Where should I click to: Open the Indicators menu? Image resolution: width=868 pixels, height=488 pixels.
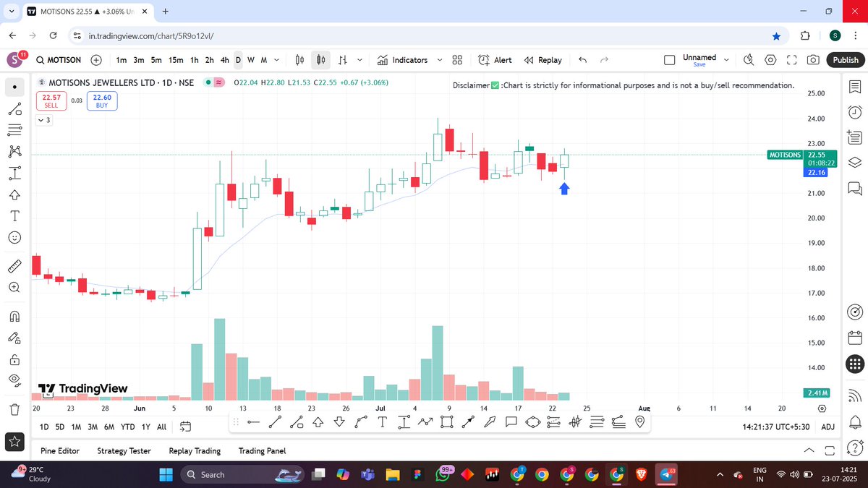point(402,60)
